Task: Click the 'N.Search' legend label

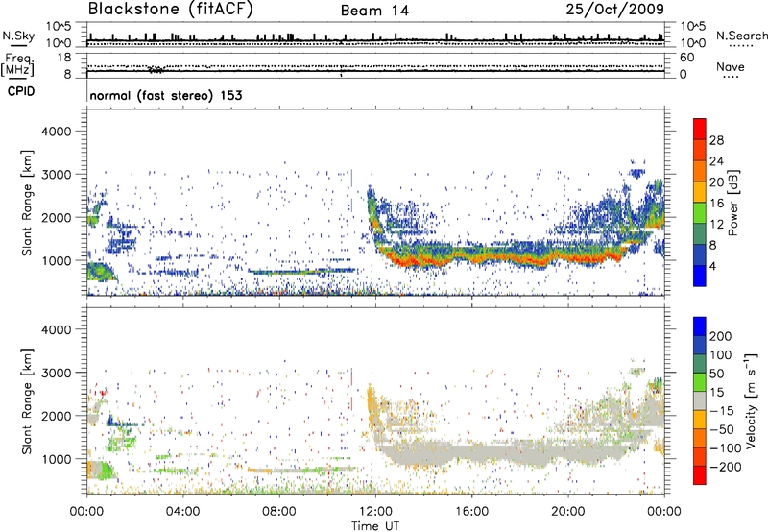Action: point(741,36)
